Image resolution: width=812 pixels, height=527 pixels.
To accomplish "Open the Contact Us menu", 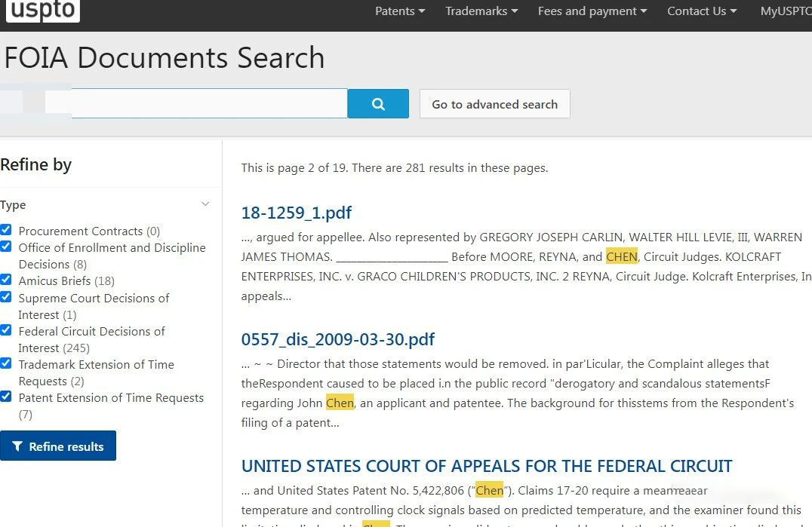I will click(702, 11).
